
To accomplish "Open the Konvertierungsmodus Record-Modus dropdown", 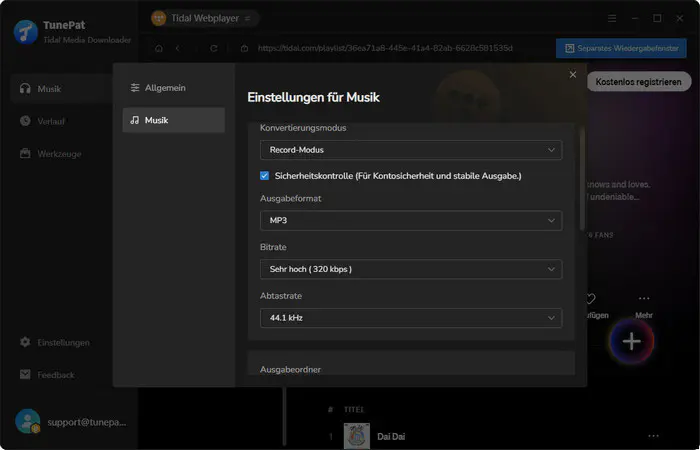I will tap(411, 150).
